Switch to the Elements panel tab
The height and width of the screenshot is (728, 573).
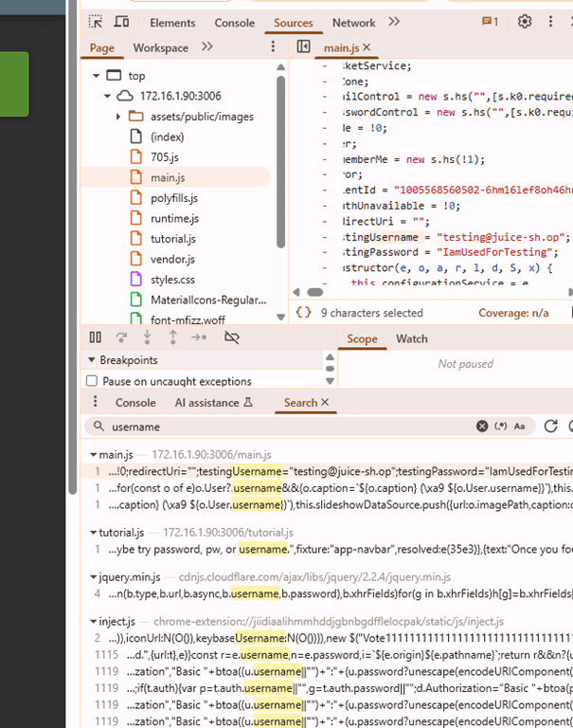tap(172, 23)
